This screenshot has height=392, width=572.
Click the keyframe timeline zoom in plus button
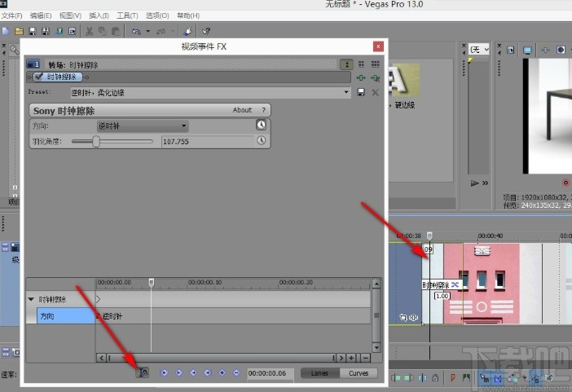point(351,358)
